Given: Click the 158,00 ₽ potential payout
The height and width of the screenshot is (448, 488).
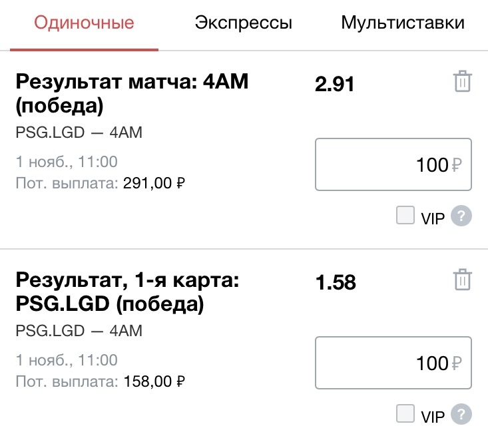Looking at the screenshot, I should 154,381.
